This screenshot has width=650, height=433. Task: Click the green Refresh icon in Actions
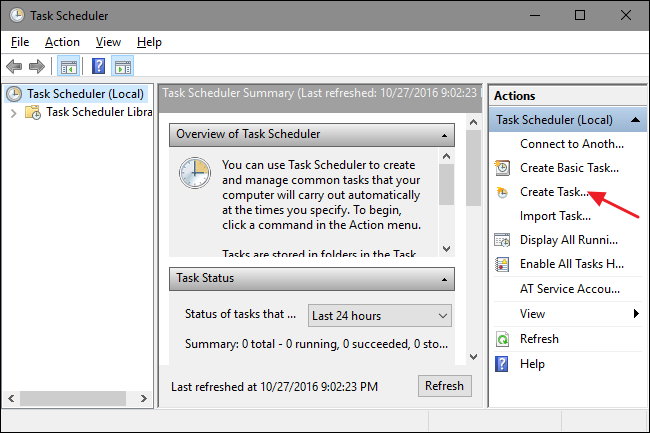[503, 339]
